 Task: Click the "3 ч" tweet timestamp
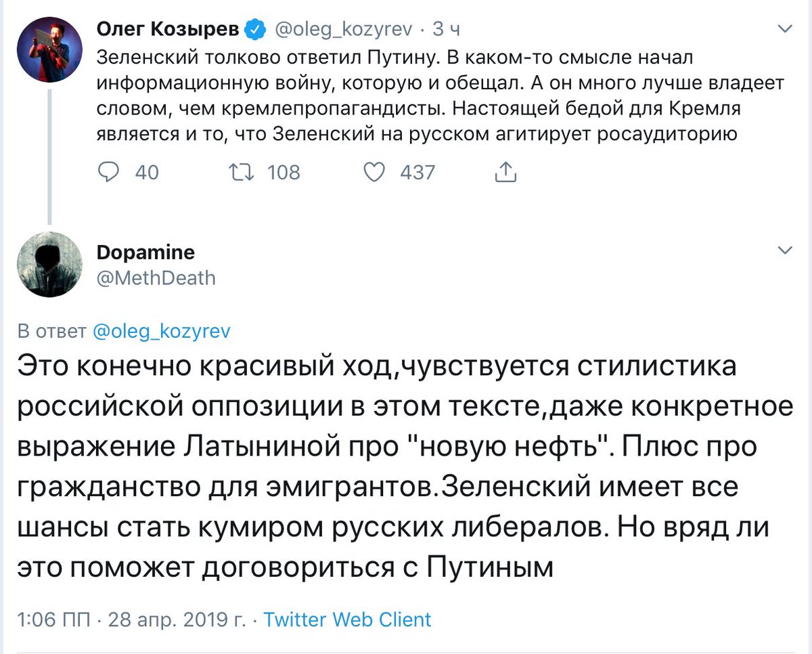[446, 29]
